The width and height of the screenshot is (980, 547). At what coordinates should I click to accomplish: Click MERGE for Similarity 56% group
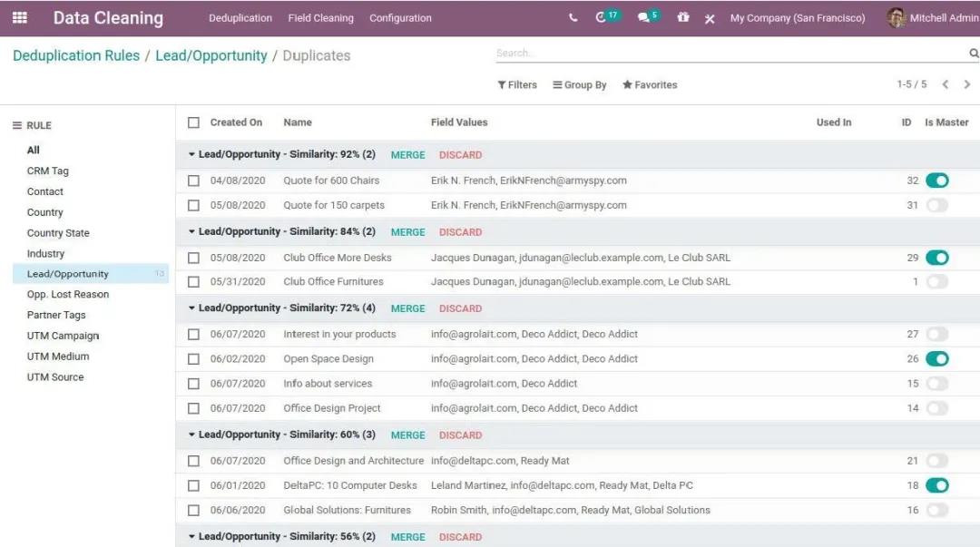(x=407, y=537)
